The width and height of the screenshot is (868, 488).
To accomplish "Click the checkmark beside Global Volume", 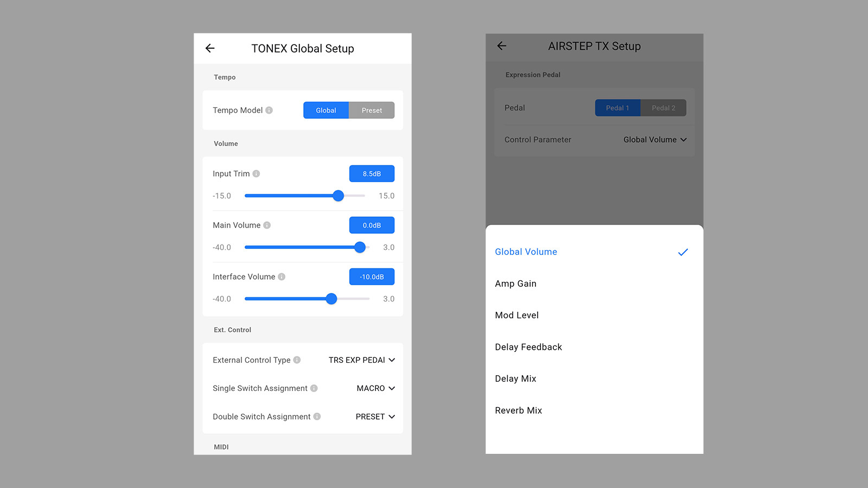I will [683, 252].
